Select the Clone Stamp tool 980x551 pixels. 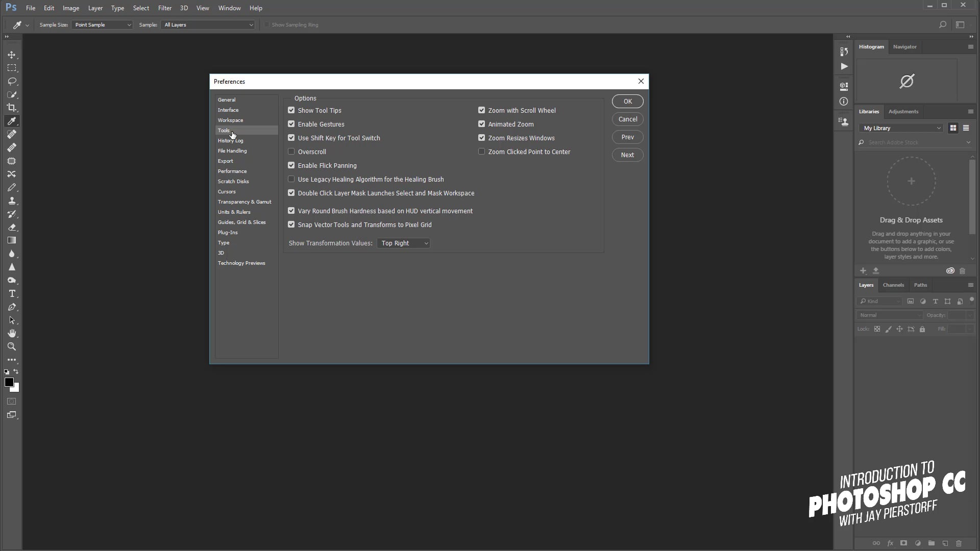tap(11, 201)
